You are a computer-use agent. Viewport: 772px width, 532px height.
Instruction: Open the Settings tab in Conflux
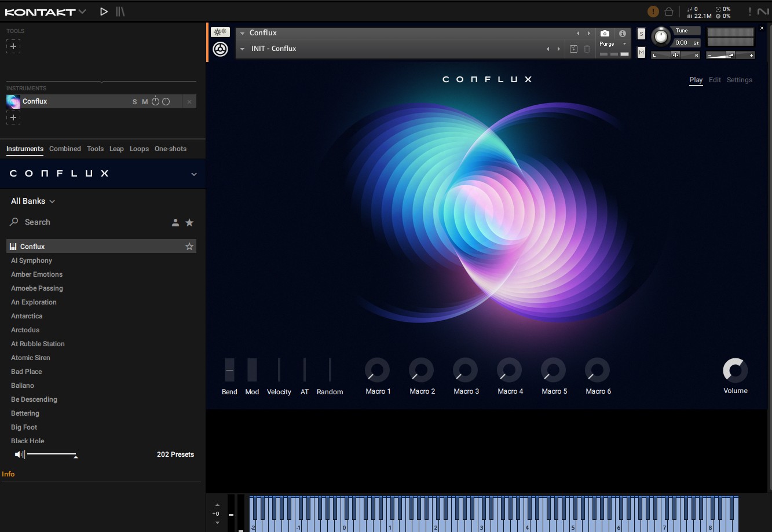pyautogui.click(x=739, y=80)
